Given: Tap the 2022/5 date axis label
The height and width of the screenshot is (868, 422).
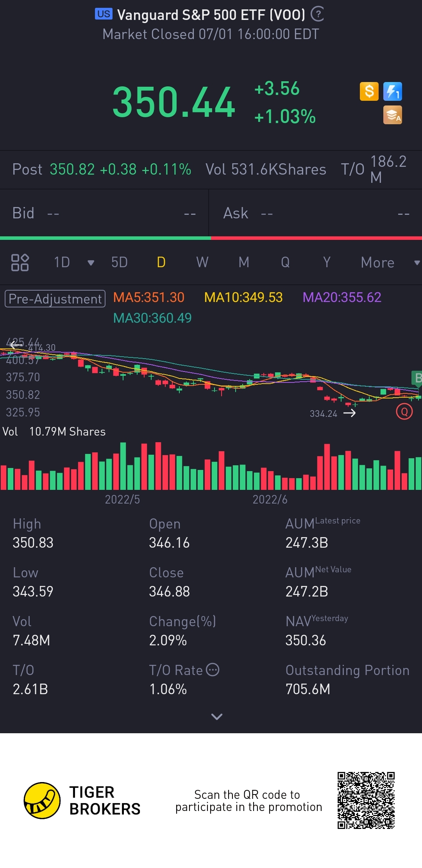Looking at the screenshot, I should click(x=122, y=500).
